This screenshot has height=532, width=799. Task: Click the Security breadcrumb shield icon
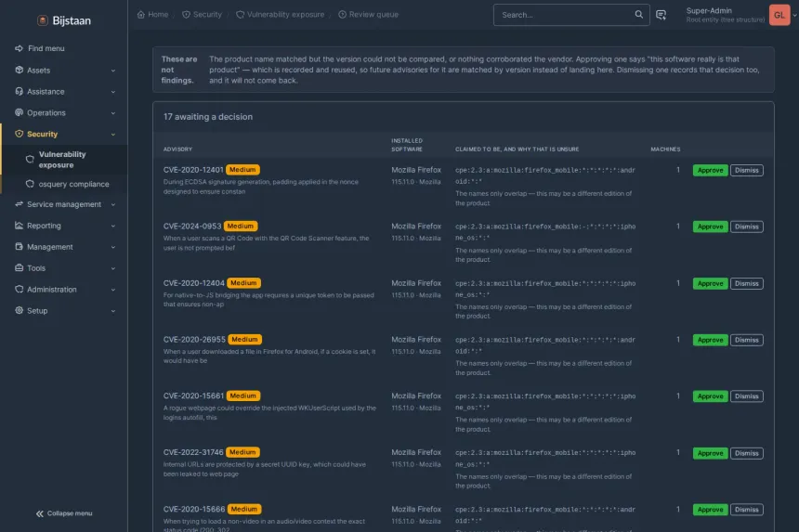(186, 14)
